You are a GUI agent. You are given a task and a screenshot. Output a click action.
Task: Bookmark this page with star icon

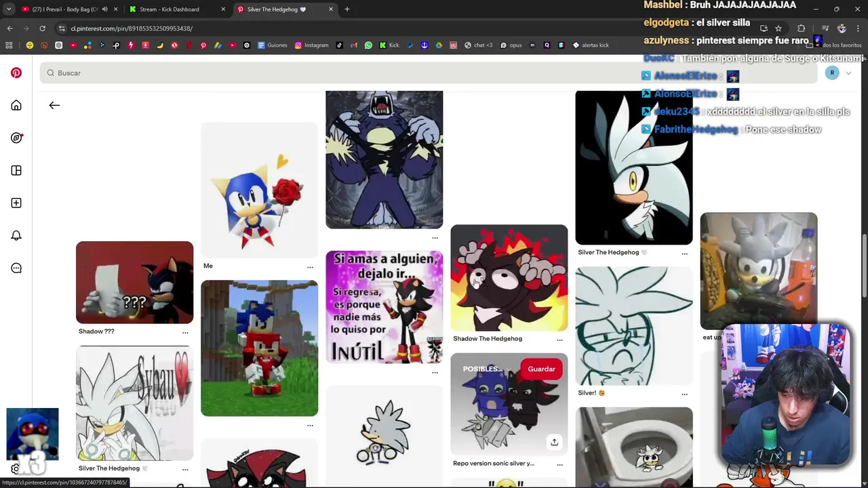(x=778, y=28)
